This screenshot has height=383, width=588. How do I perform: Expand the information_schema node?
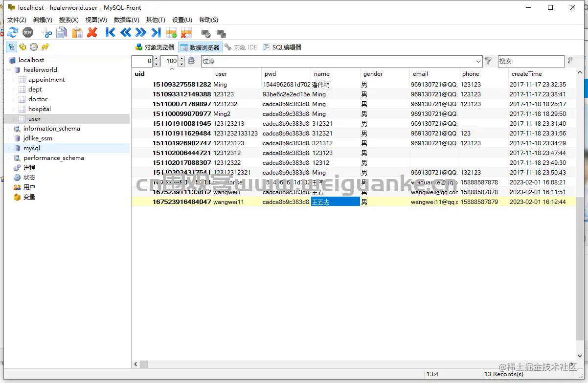point(8,129)
